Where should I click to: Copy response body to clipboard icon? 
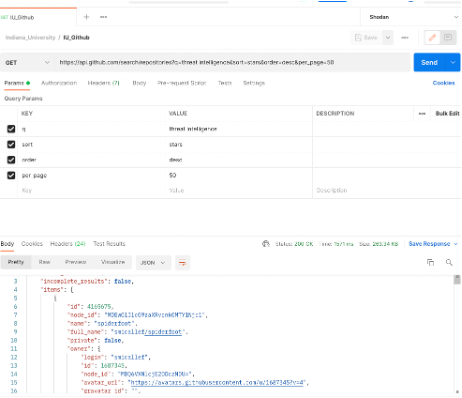pyautogui.click(x=430, y=262)
